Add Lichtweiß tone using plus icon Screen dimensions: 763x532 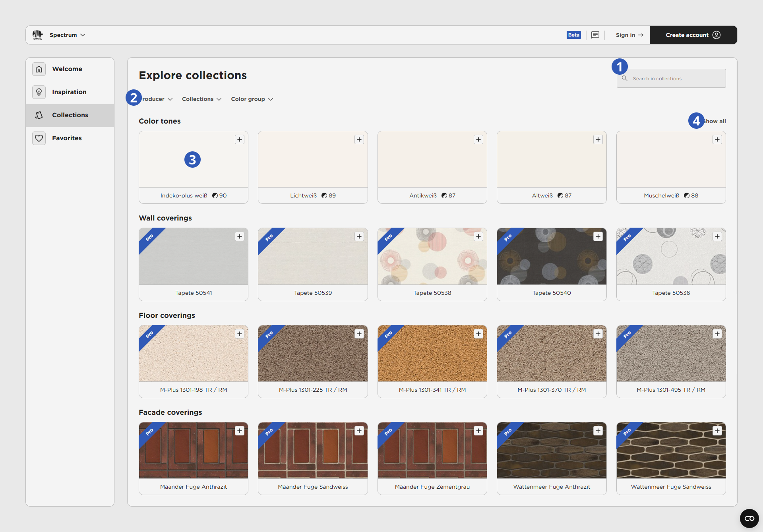pyautogui.click(x=359, y=139)
